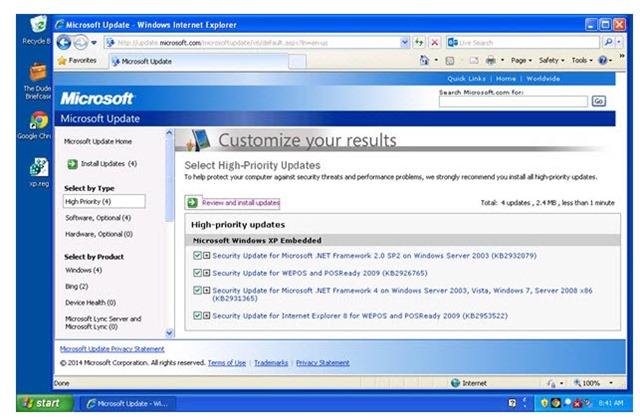Click the green arrow icon beside Review and install updates

[192, 202]
